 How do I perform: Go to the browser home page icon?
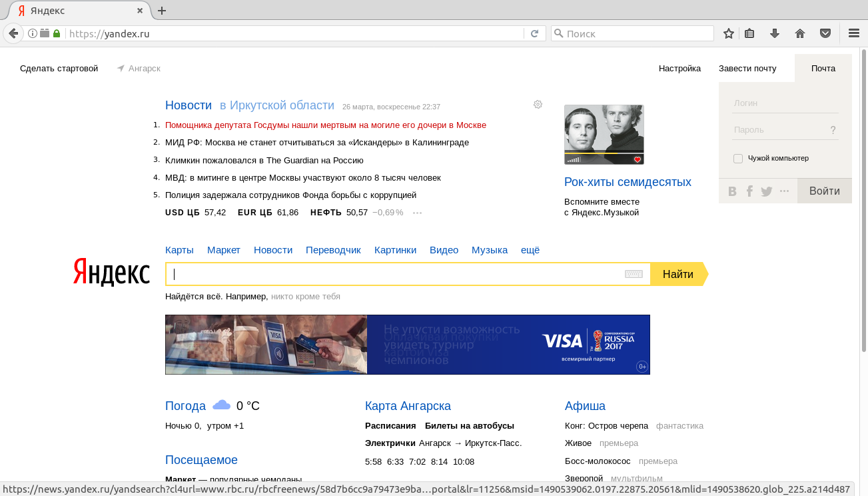point(800,33)
